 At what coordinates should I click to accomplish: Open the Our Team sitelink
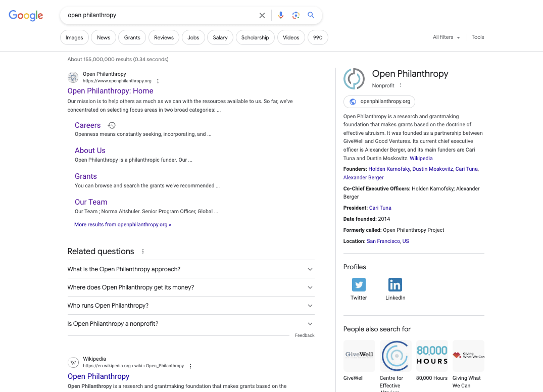[x=91, y=202]
